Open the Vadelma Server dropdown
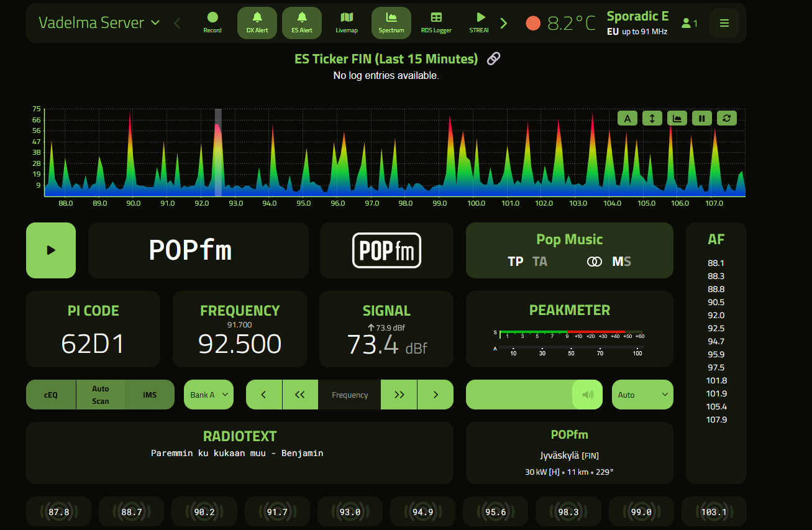The width and height of the screenshot is (812, 530). [99, 23]
